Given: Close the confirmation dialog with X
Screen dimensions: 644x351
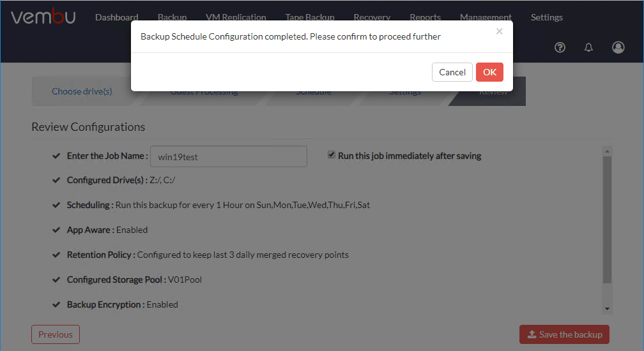Looking at the screenshot, I should tap(499, 31).
